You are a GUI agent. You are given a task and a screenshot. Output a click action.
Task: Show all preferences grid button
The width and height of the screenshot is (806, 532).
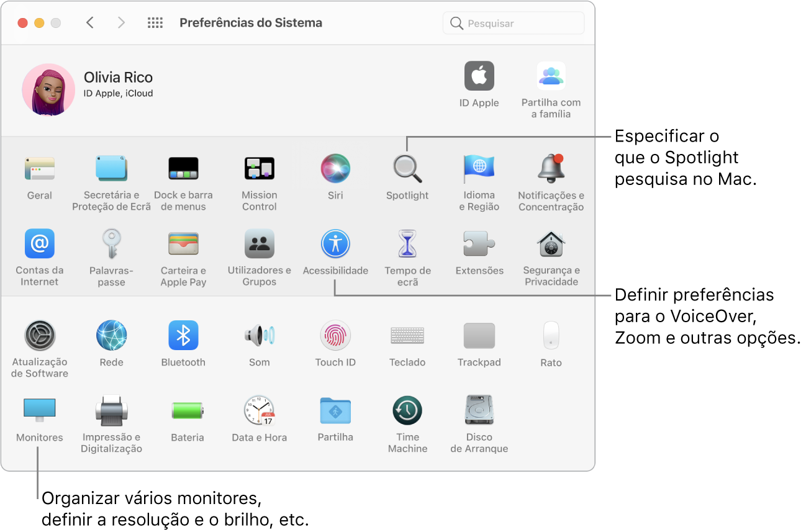(x=155, y=23)
